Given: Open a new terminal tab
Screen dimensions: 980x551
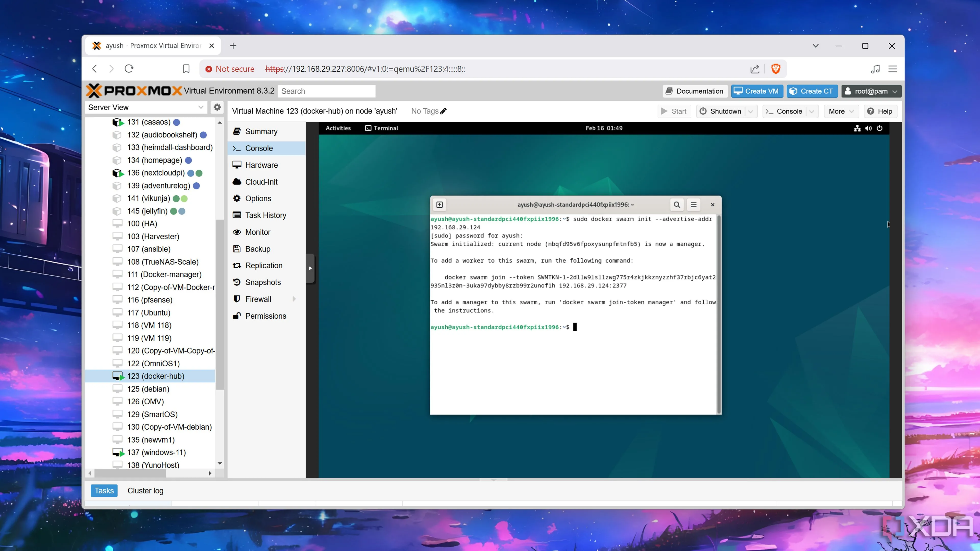Looking at the screenshot, I should tap(439, 205).
